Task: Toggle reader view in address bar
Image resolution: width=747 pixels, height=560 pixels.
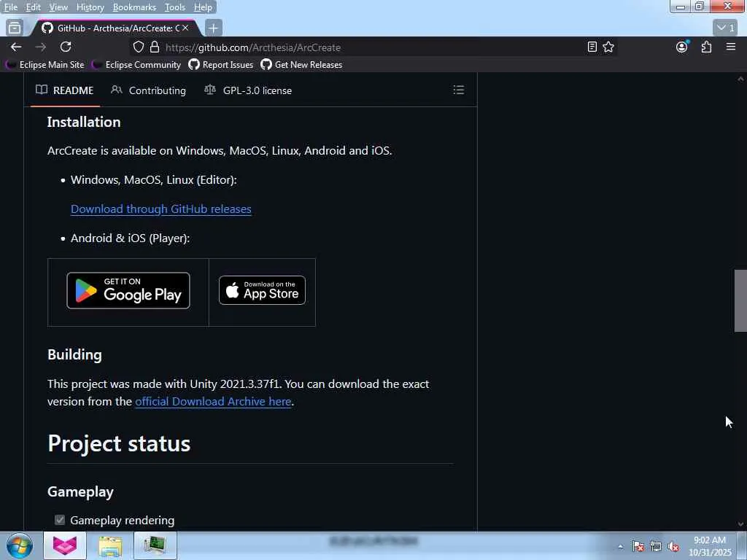Action: tap(592, 47)
